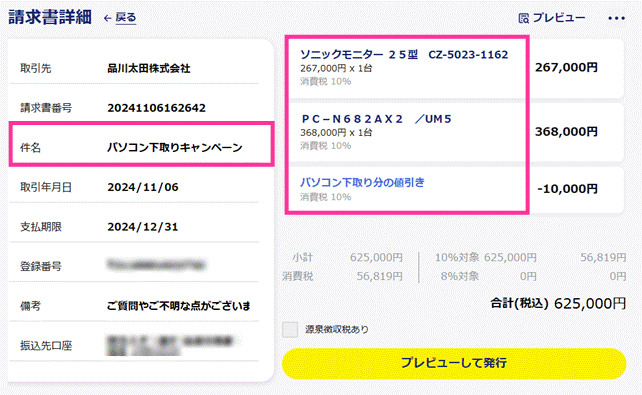Click the 368,000円 amount
Image resolution: width=642 pixels, height=395 pixels.
coord(566,131)
